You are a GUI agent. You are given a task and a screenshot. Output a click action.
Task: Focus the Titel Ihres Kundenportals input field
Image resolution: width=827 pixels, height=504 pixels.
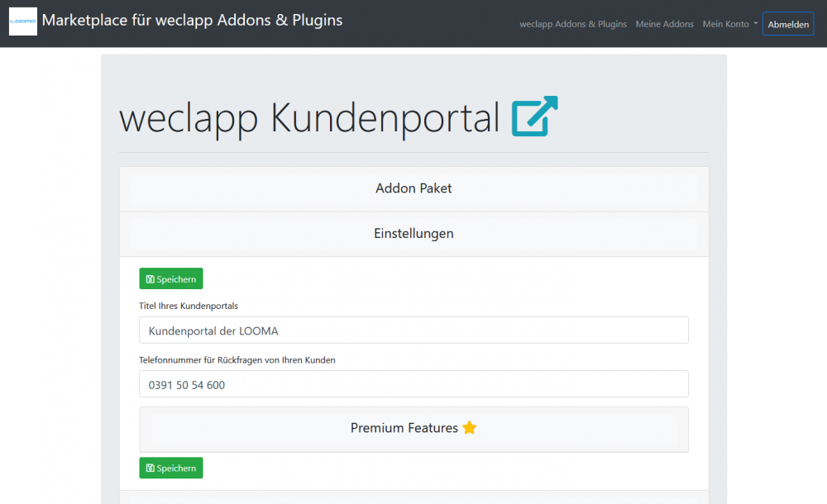[413, 330]
